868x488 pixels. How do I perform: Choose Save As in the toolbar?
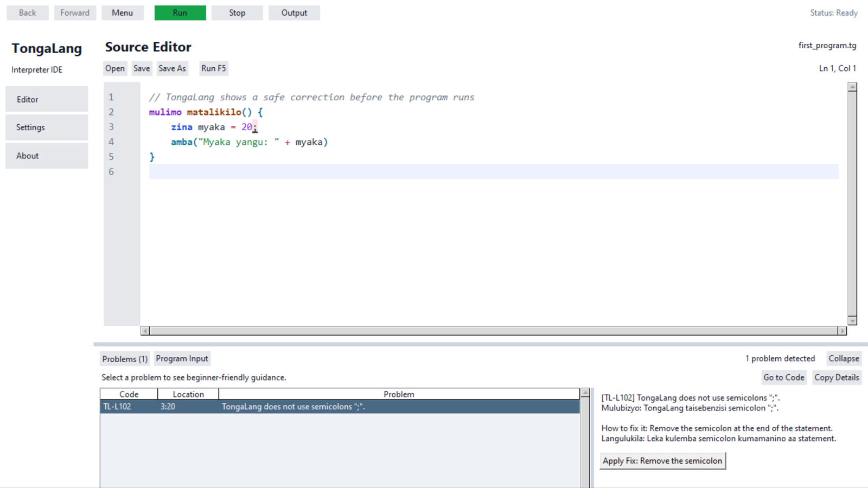(172, 68)
